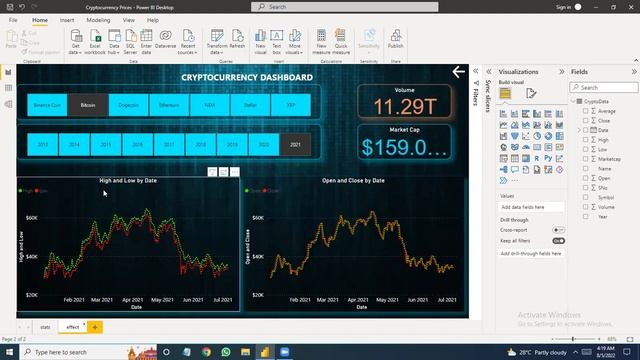Click the Add data fields here well

click(x=531, y=207)
